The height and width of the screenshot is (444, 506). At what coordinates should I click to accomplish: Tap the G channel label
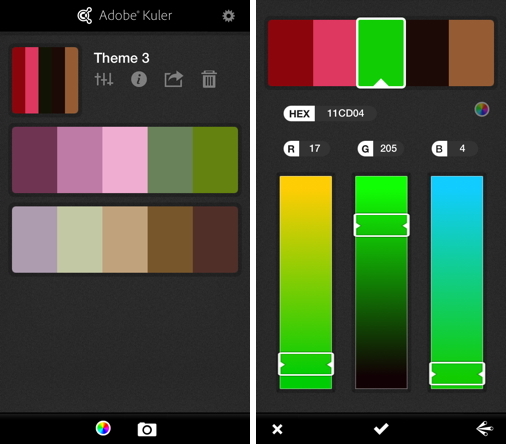pos(365,149)
